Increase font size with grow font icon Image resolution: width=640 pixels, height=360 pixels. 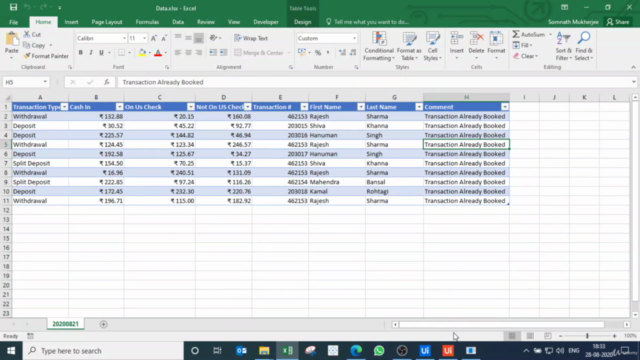(154, 38)
